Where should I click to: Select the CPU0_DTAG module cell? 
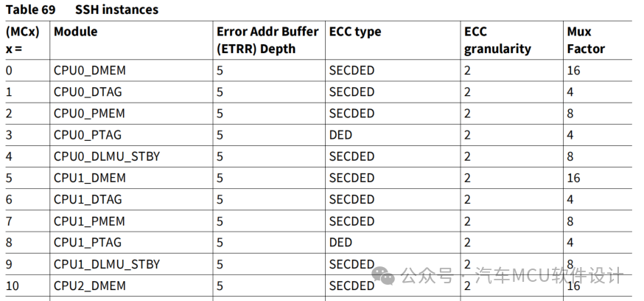[x=88, y=92]
